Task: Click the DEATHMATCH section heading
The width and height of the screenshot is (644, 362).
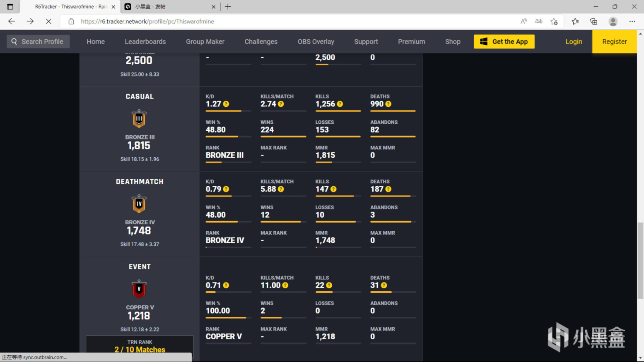Action: pyautogui.click(x=140, y=182)
